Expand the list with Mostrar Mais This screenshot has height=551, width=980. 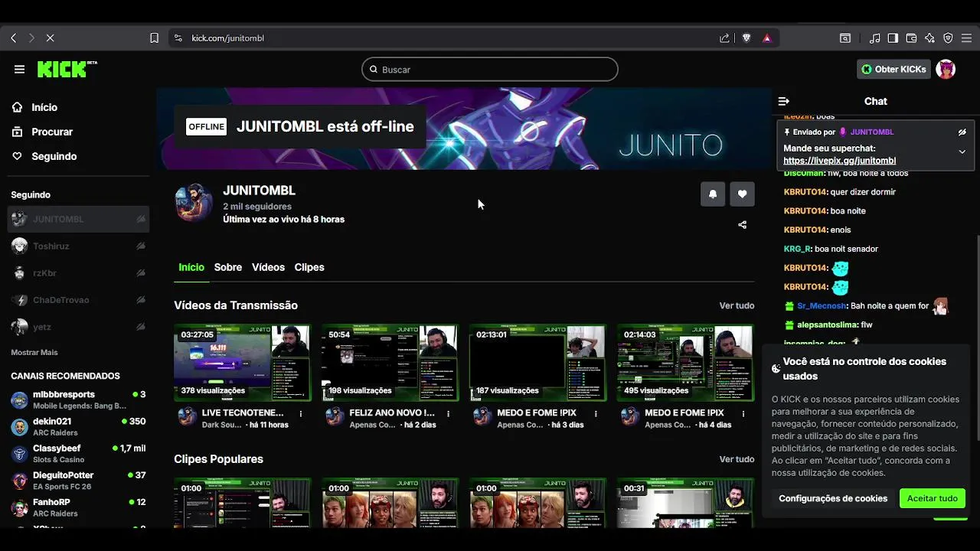[34, 352]
